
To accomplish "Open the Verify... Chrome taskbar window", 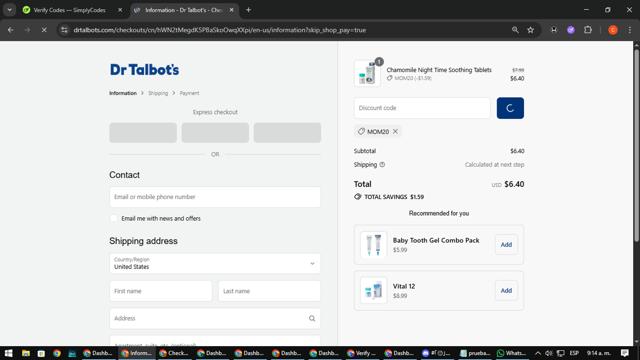I will tap(362, 353).
